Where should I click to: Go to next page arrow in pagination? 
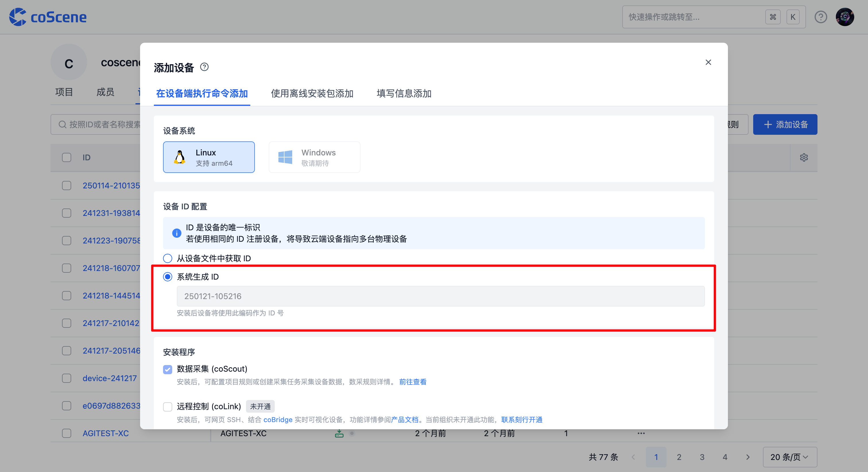748,457
